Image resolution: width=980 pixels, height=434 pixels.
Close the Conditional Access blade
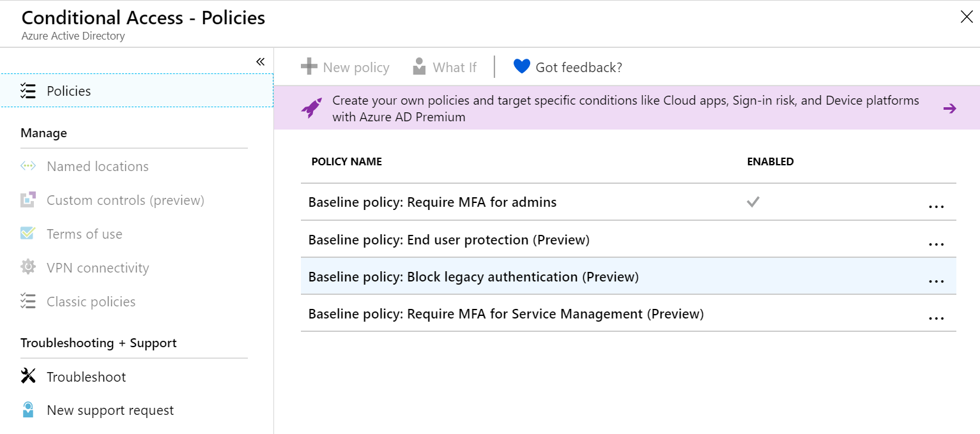[x=967, y=17]
